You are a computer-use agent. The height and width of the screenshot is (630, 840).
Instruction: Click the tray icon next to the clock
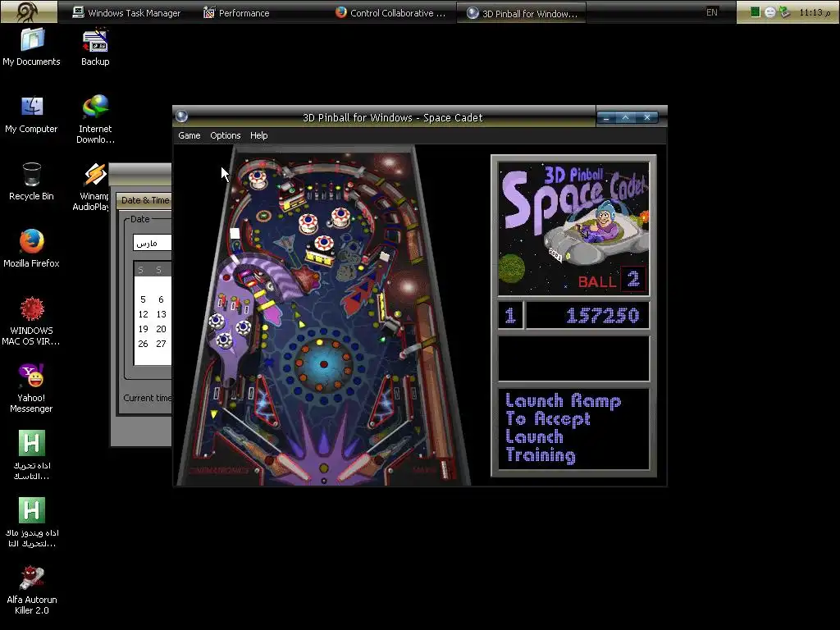(x=785, y=11)
